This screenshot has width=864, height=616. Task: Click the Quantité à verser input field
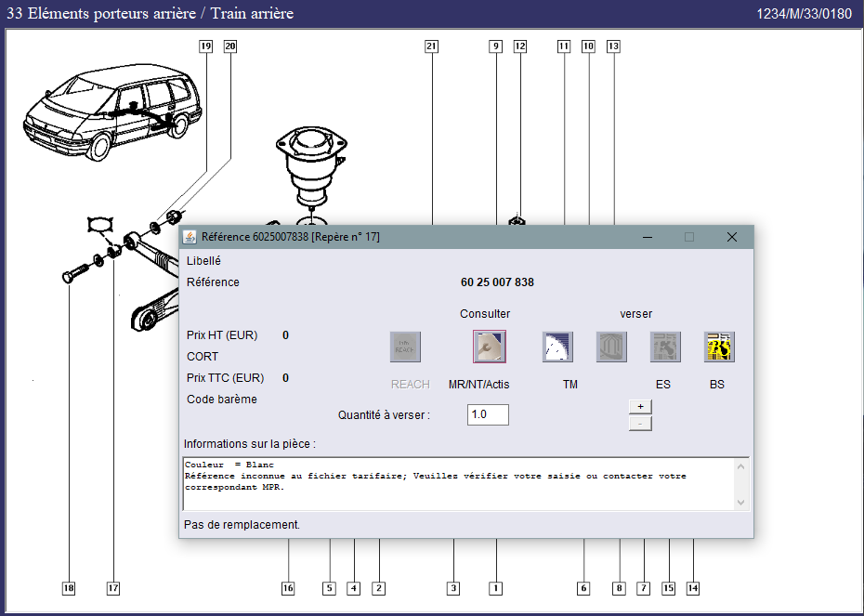point(488,414)
